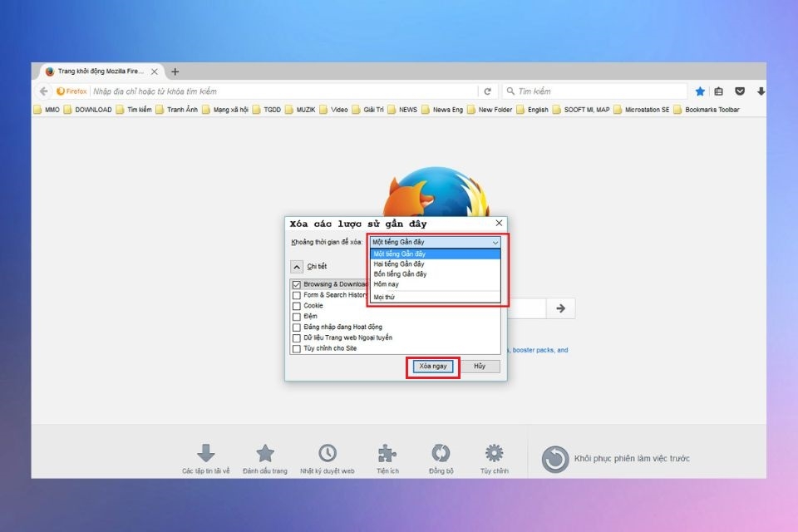Viewport: 798px width, 532px height.
Task: Open the English bookmarks folder
Action: coord(532,110)
